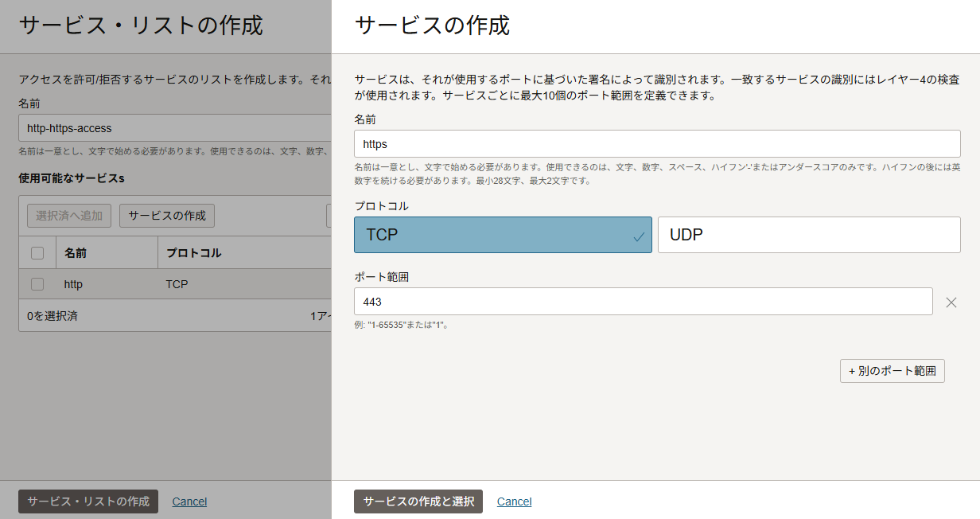Sort by the 名前 column header
Image resolution: width=980 pixels, height=519 pixels.
coord(76,253)
